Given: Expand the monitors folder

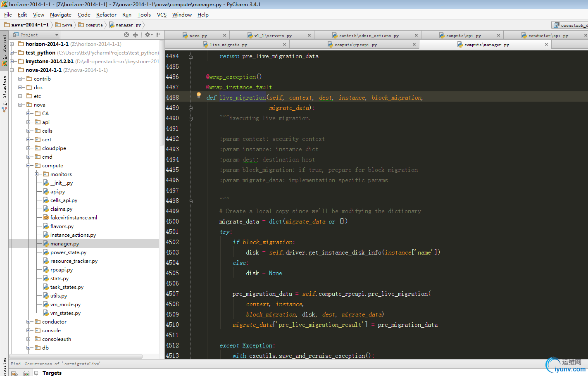Looking at the screenshot, I should [x=37, y=174].
